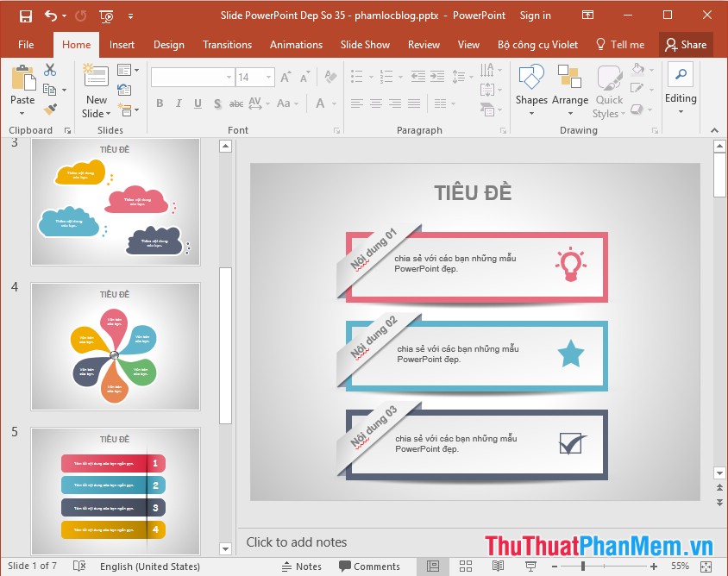Screen dimensions: 728x576
Task: Click the Copy icon
Action: (x=51, y=89)
